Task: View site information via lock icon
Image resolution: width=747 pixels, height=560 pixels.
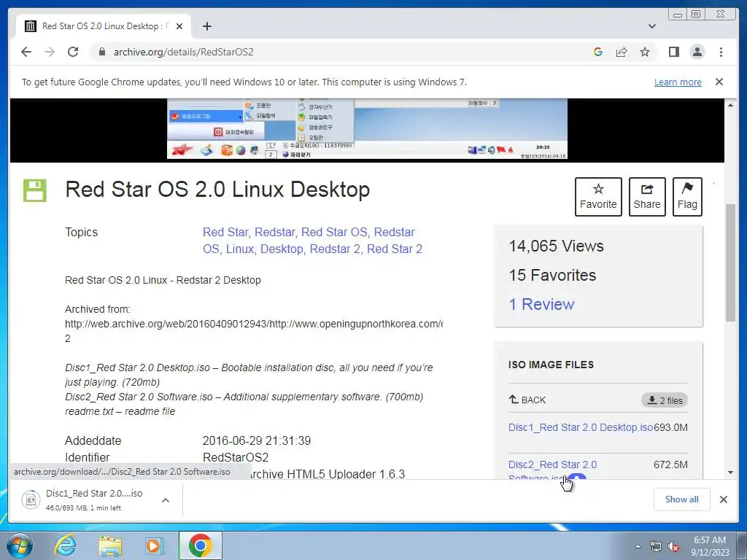Action: coord(101,52)
